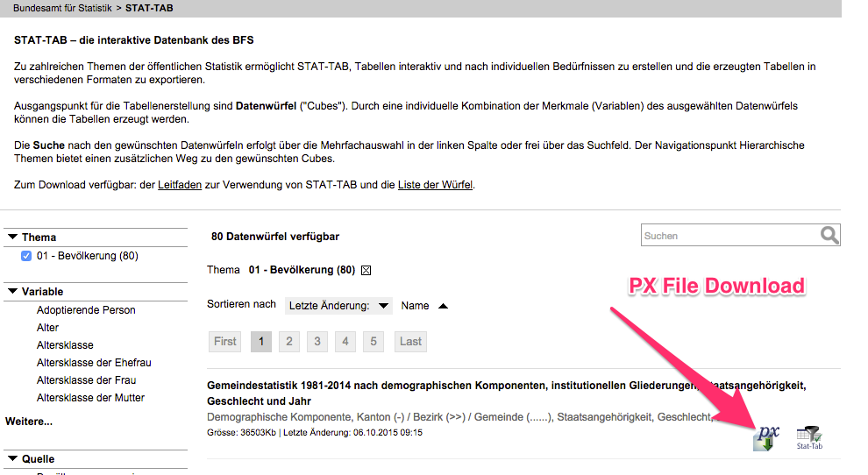Select results page 5
The height and width of the screenshot is (475, 868).
coord(374,342)
